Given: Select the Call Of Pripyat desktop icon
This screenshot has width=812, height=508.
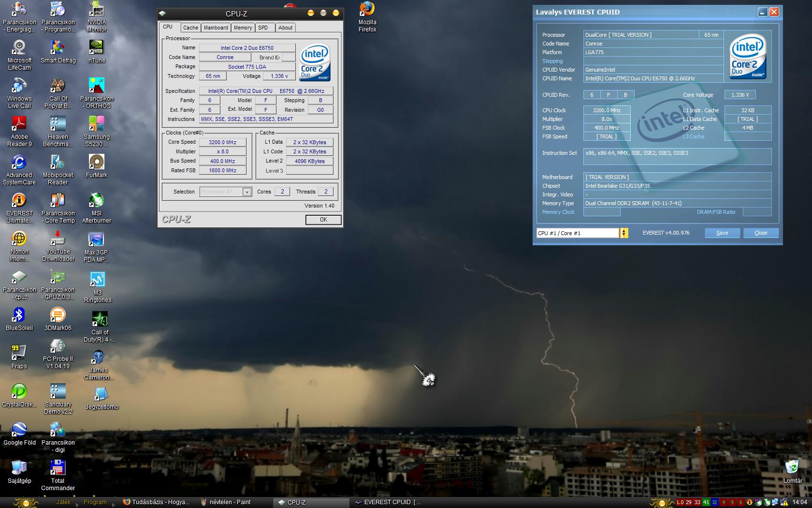Looking at the screenshot, I should coord(58,93).
